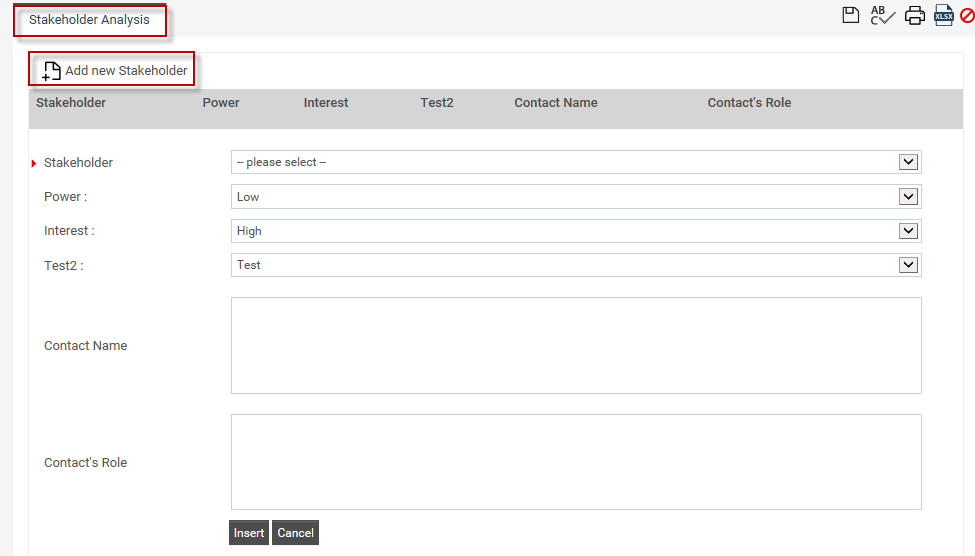Click the Power column header
975x556 pixels.
[x=221, y=103]
